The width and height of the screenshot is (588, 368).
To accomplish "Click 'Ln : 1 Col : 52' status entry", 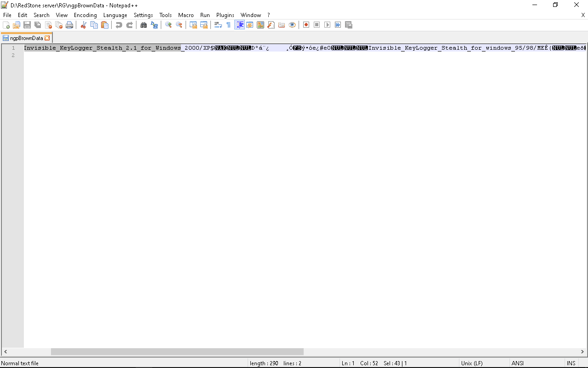I will click(360, 363).
